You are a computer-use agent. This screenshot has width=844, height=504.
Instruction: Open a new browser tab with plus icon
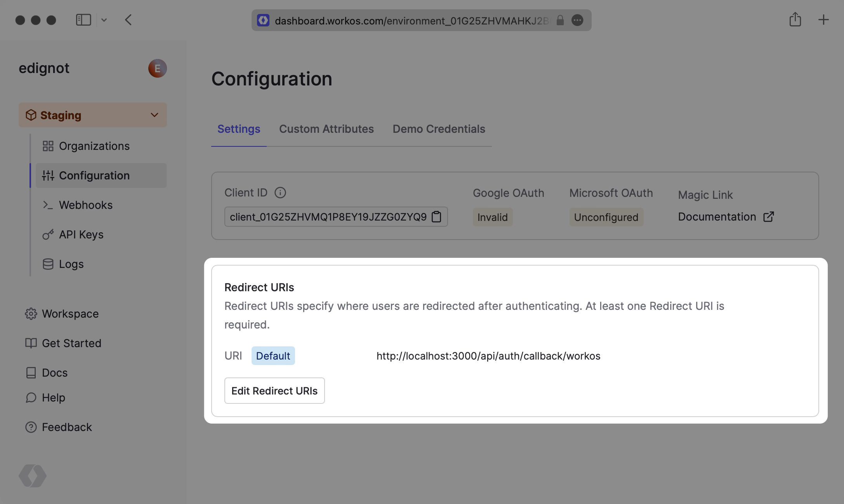(823, 20)
